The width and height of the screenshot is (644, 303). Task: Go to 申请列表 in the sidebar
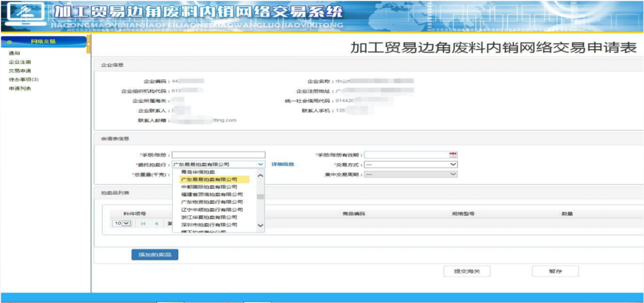click(20, 88)
